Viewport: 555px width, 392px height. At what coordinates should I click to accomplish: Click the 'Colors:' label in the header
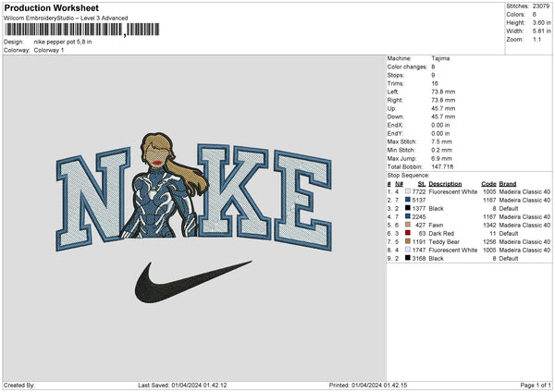click(x=516, y=15)
